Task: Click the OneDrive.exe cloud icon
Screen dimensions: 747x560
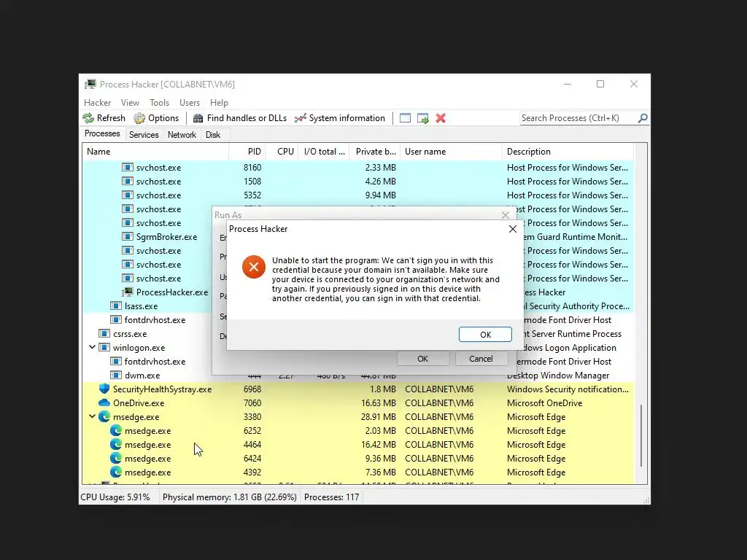Action: [x=104, y=402]
